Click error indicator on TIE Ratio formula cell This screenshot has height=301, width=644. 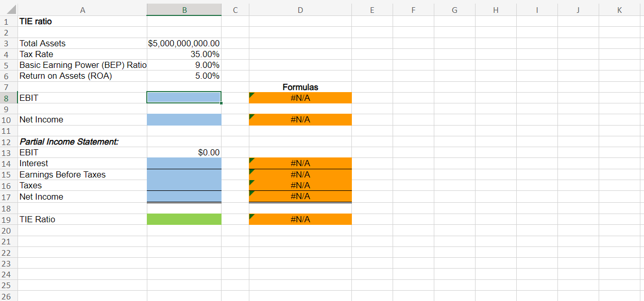[252, 216]
